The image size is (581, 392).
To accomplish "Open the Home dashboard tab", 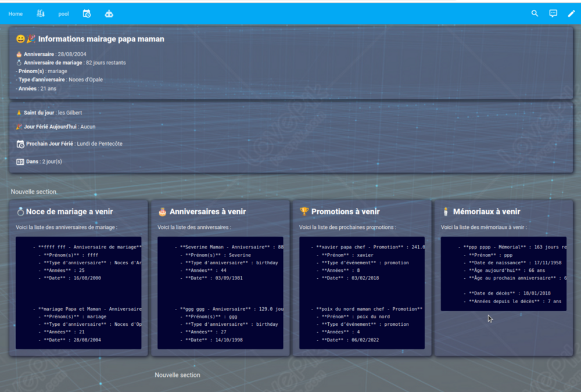I will [16, 14].
